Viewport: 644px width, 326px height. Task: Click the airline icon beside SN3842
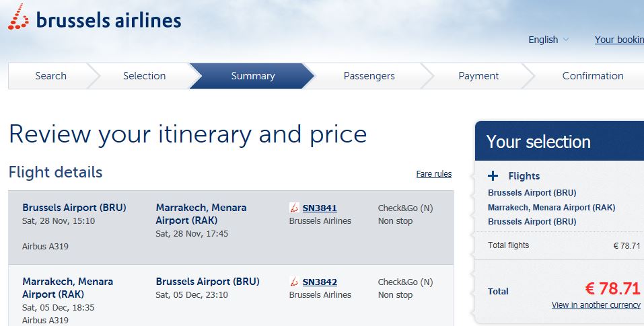tap(294, 282)
